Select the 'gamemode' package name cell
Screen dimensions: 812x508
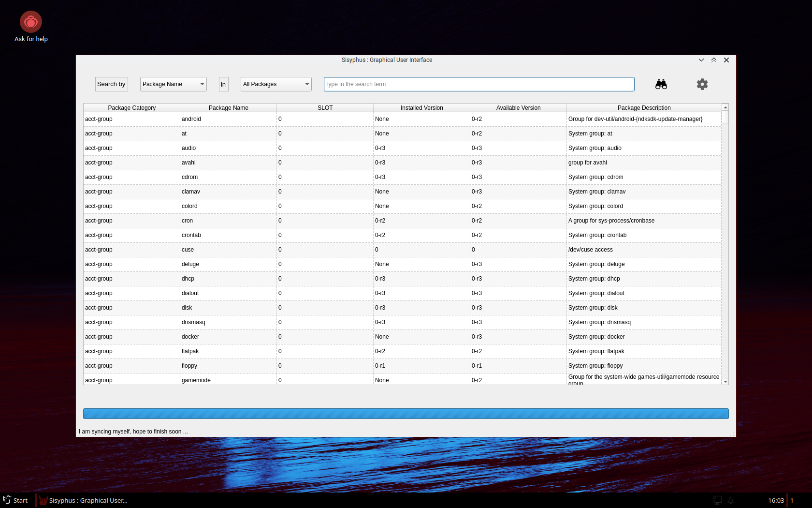229,379
